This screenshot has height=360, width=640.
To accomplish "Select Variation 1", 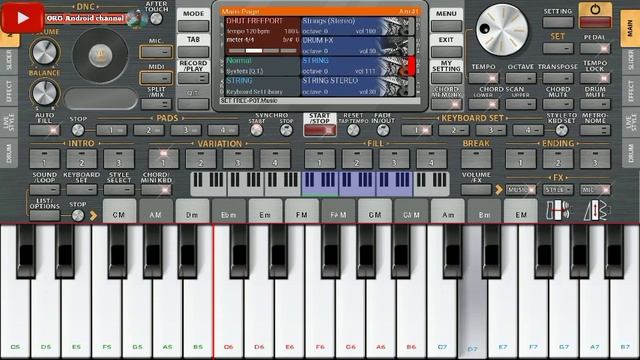I will tap(164, 159).
